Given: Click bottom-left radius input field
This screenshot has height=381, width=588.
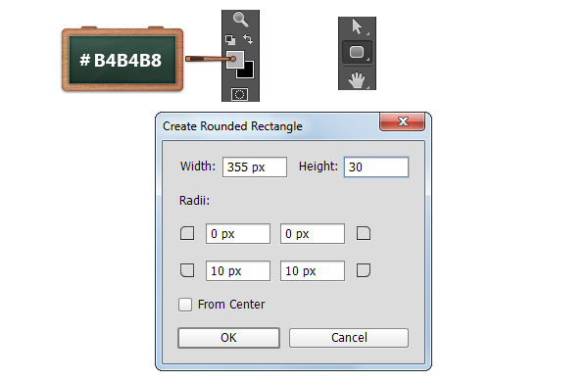Looking at the screenshot, I should (238, 271).
